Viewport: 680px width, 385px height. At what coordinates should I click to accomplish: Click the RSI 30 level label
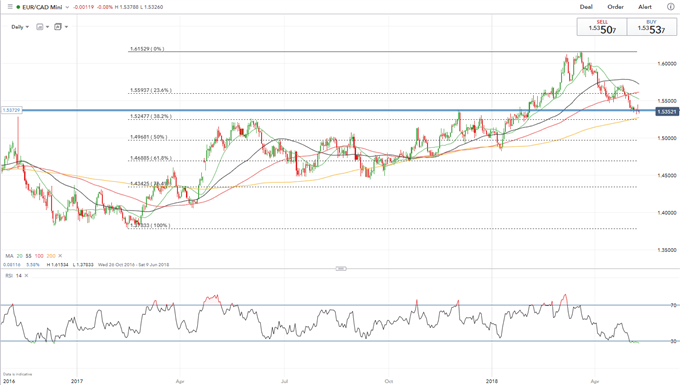pos(673,341)
